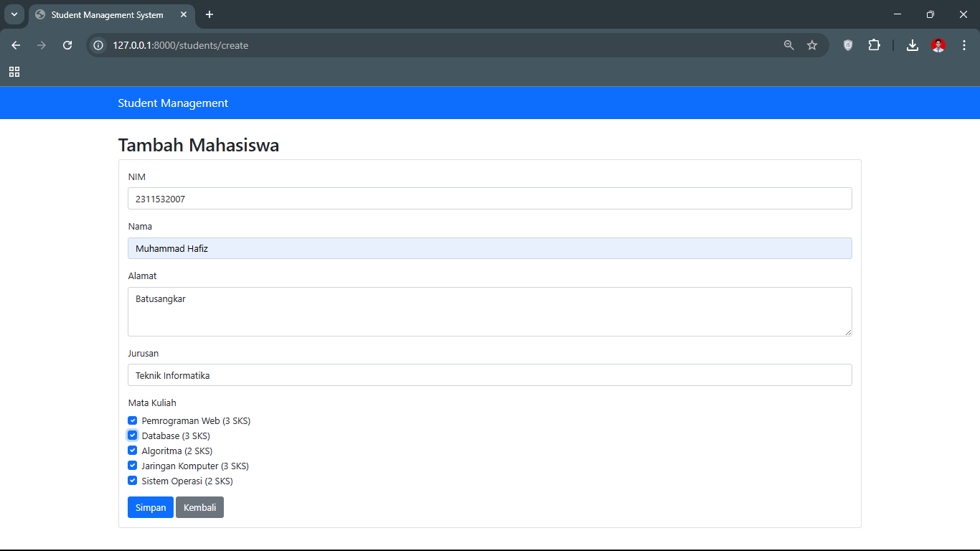This screenshot has width=980, height=551.
Task: Open the browser zoom magnifier icon
Action: [x=789, y=45]
